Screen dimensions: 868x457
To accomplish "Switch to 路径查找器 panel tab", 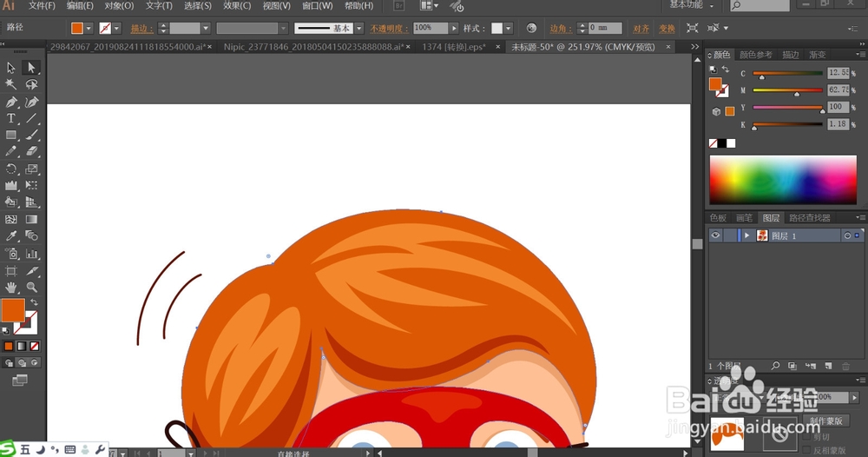I will tap(809, 218).
